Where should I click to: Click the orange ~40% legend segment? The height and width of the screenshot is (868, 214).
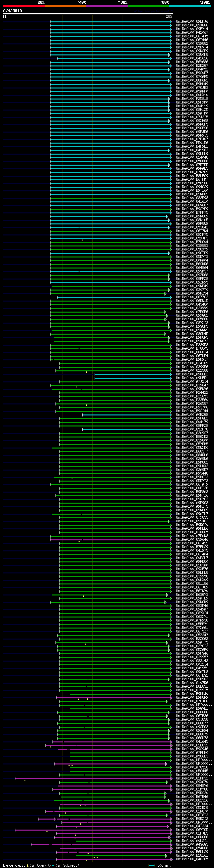pyautogui.click(x=66, y=6)
